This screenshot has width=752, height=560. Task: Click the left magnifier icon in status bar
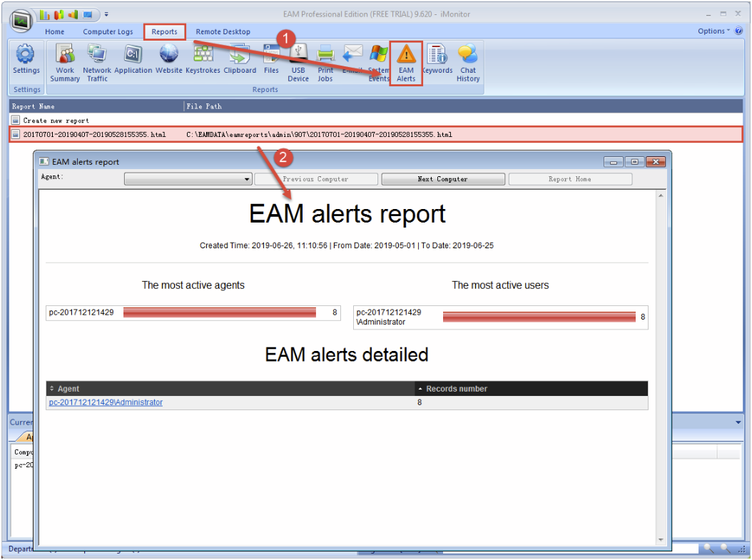(x=708, y=548)
